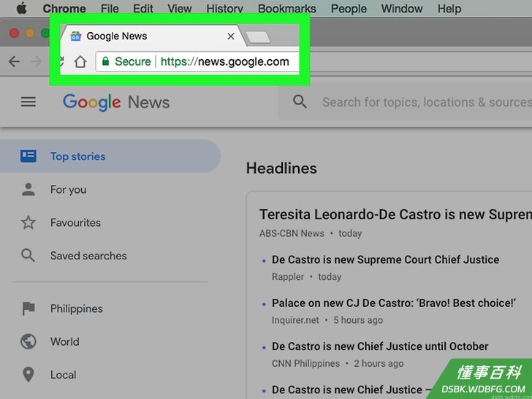Open the Edit menu
This screenshot has height=399, width=532.
pyautogui.click(x=142, y=8)
